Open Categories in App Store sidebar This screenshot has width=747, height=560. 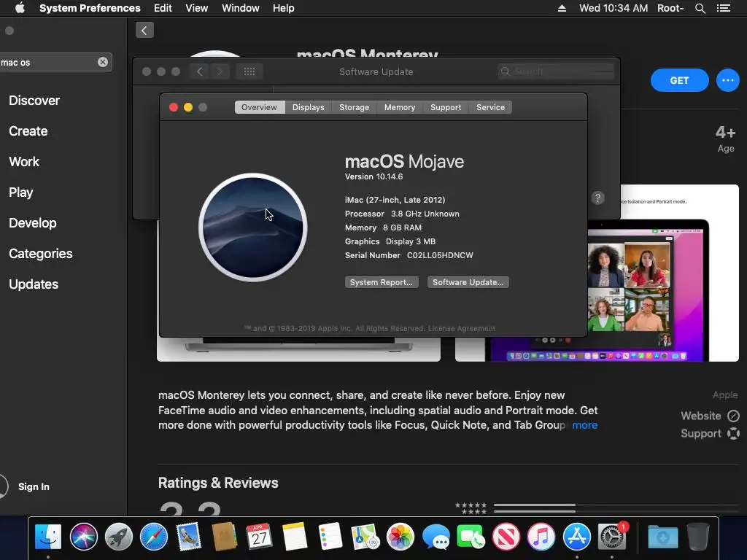click(41, 254)
